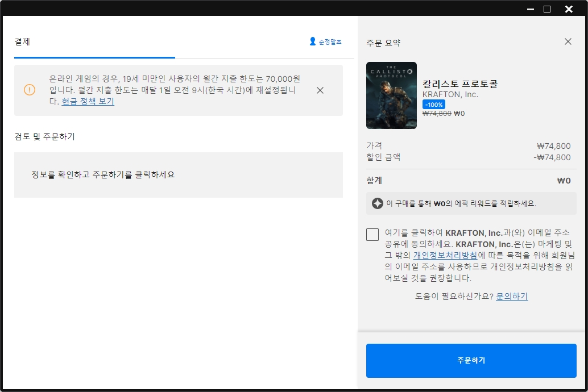The image size is (588, 392).
Task: Click the struck-through ₩74,800 original price
Action: pos(437,114)
